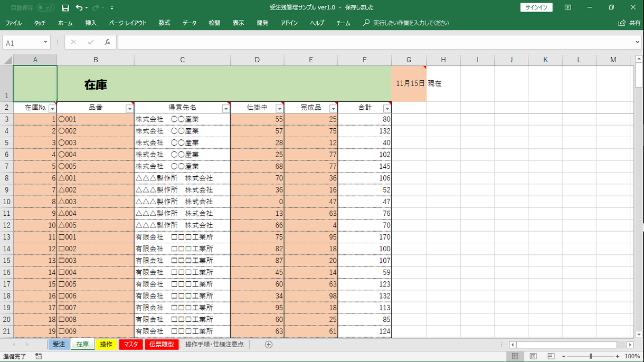Open the ribbon display options icon
Viewport: 644px width, 362px height.
pos(568,7)
